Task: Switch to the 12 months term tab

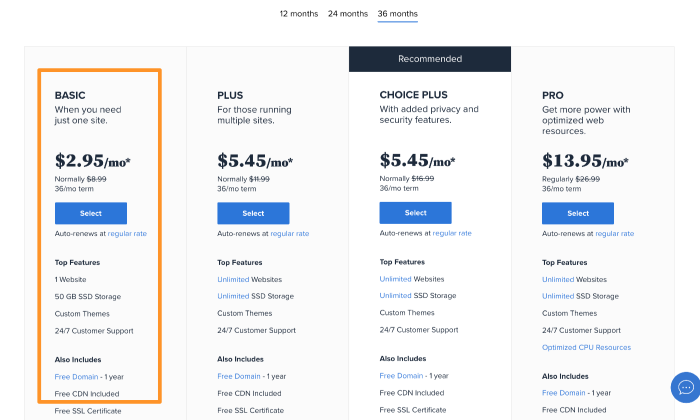Action: click(x=298, y=14)
